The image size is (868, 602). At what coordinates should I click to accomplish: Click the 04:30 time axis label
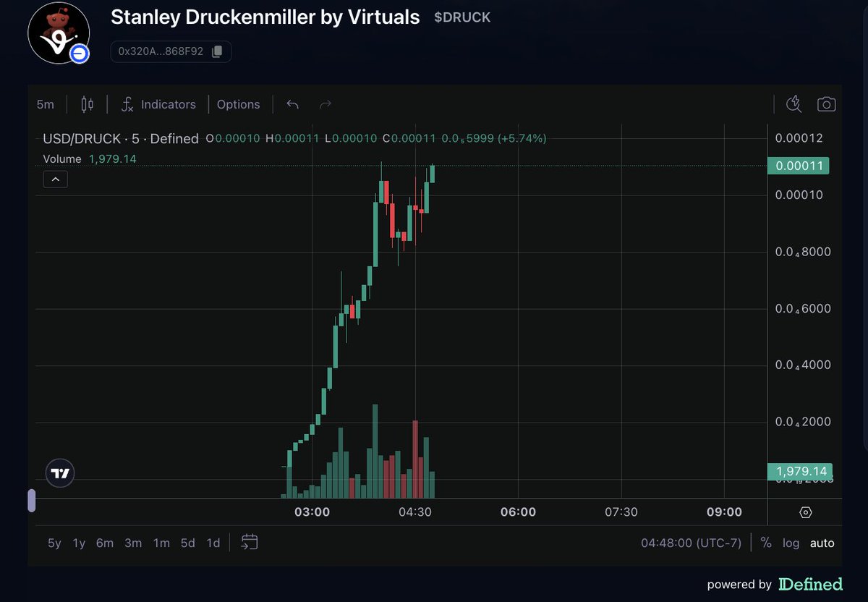415,512
